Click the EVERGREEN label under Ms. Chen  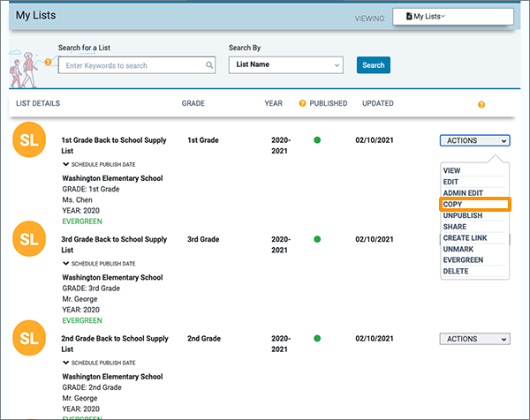[82, 221]
